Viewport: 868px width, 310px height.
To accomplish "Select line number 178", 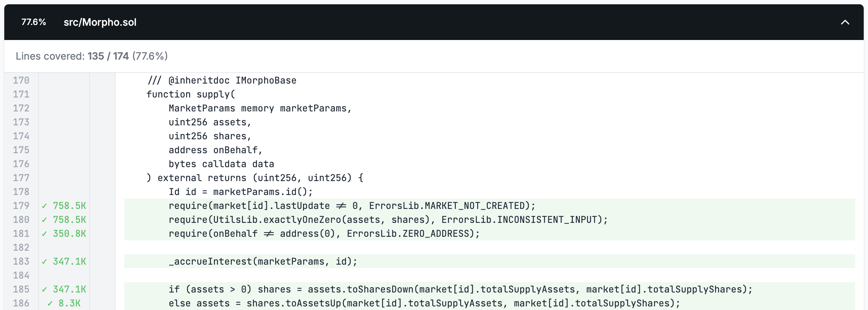I will [21, 192].
